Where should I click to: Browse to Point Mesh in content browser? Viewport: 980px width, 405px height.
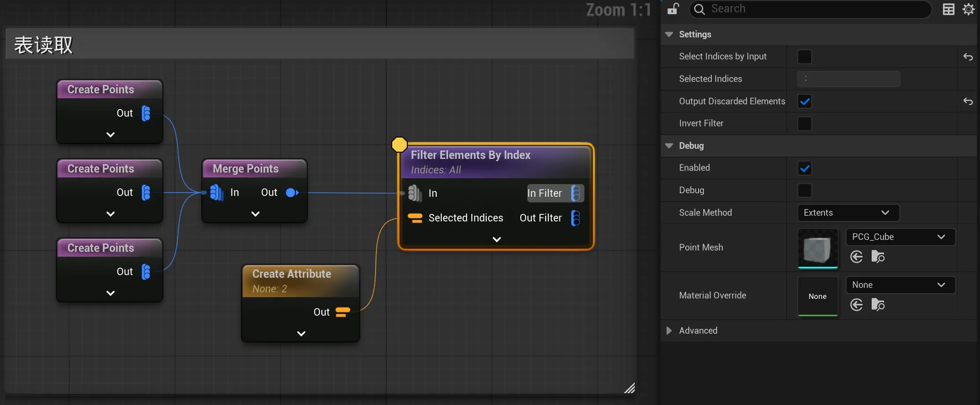(x=878, y=257)
